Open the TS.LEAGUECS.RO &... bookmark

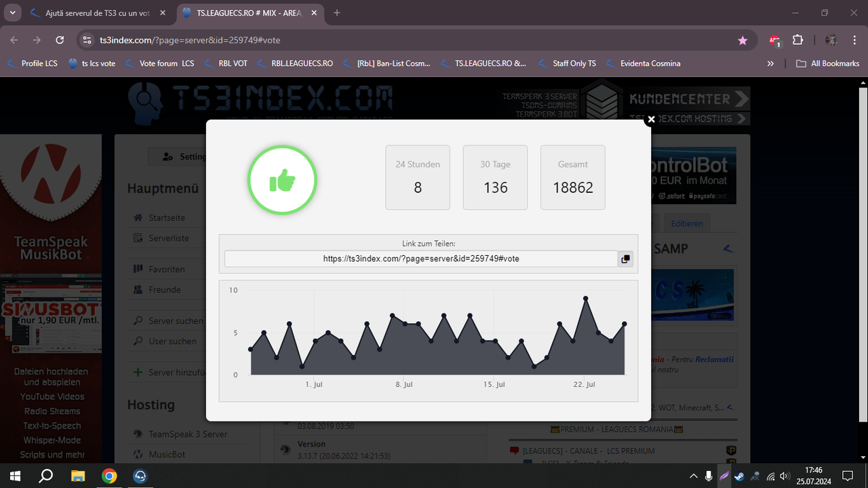coord(484,63)
